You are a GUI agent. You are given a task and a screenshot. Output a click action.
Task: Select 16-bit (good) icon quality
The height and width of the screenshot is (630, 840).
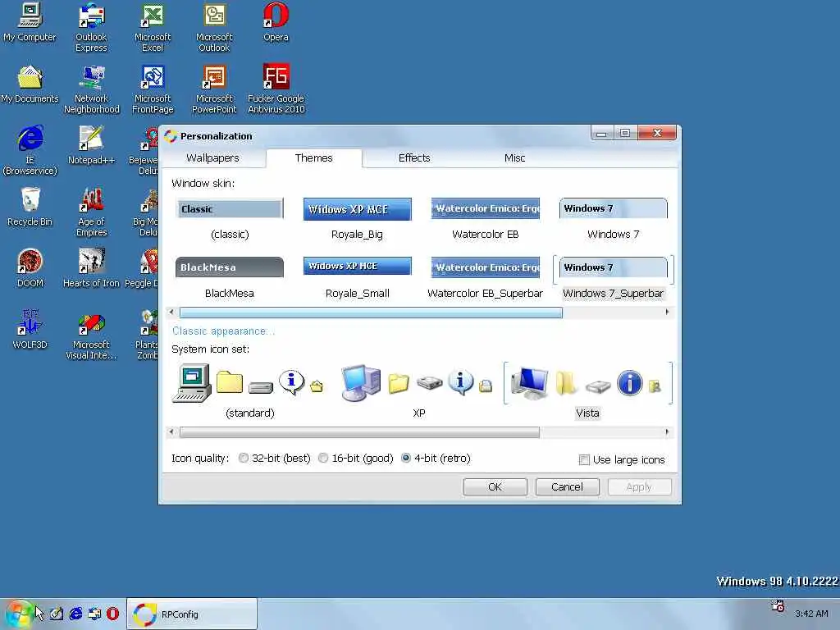[356, 458]
